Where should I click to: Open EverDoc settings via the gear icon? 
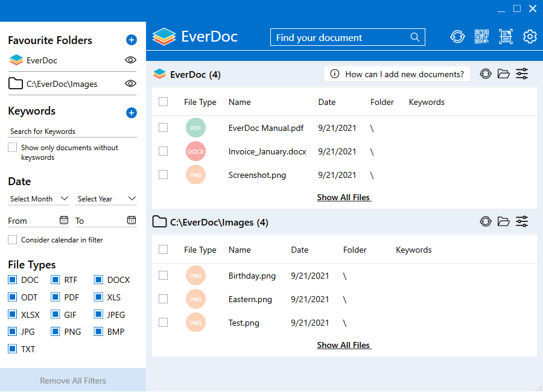pos(530,36)
